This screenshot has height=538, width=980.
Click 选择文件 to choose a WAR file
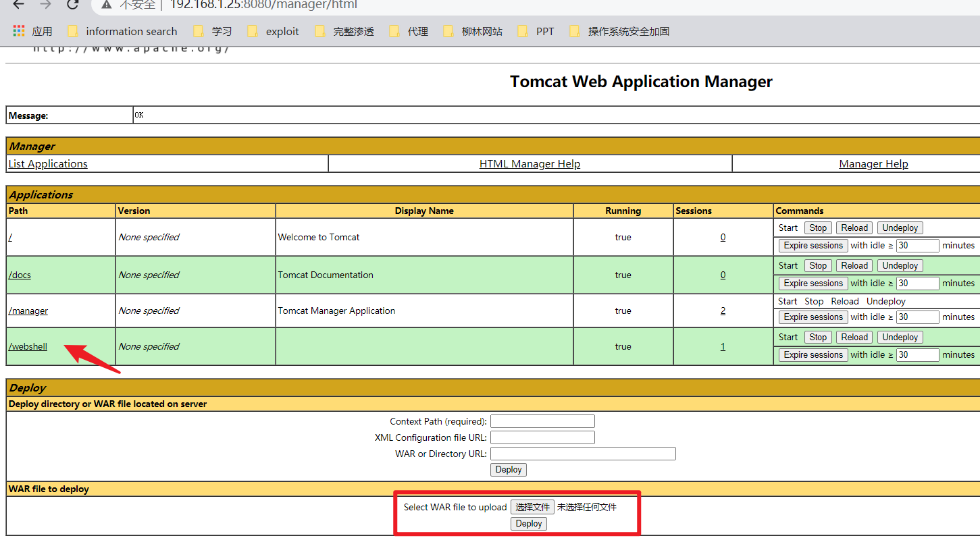tap(533, 507)
